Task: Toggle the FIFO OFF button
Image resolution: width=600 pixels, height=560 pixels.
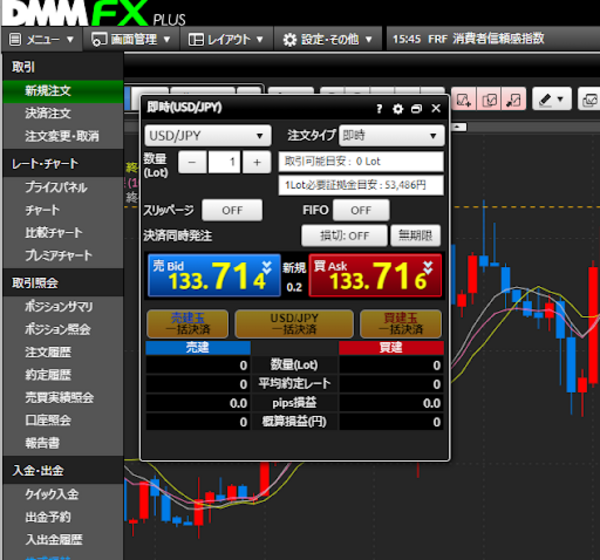Action: coord(361,210)
